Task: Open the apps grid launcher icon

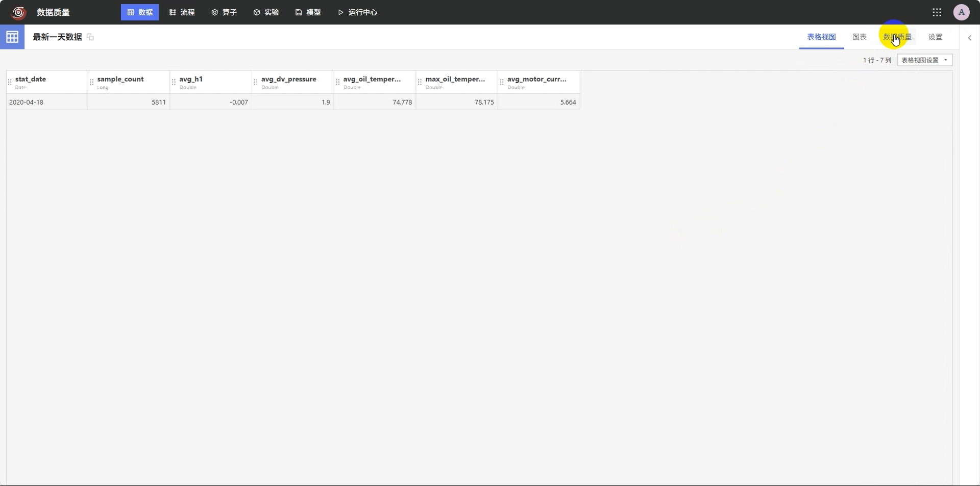Action: click(x=937, y=12)
